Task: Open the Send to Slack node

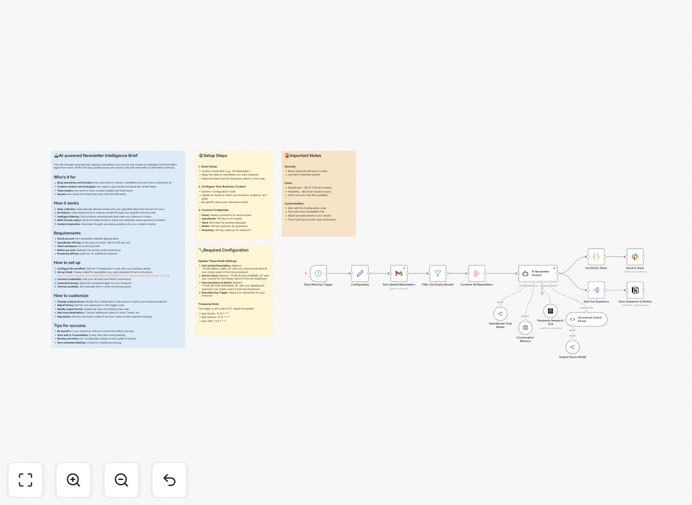Action: click(635, 256)
